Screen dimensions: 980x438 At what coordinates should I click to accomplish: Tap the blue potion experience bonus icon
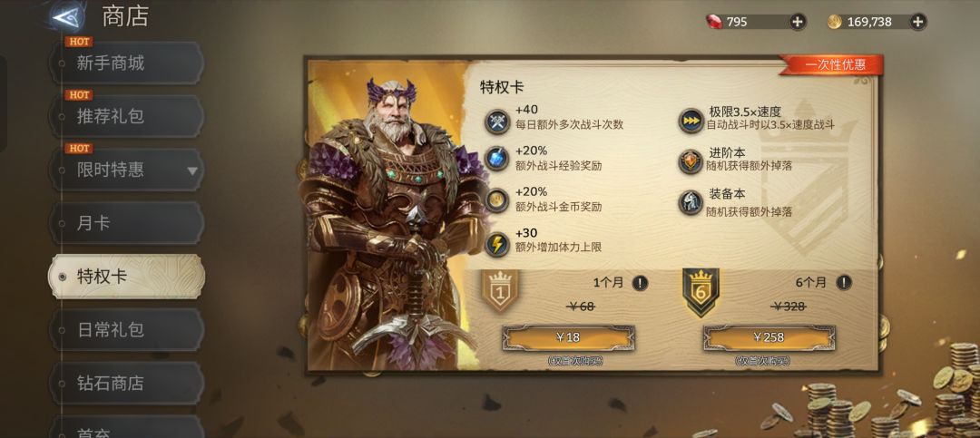coord(497,160)
